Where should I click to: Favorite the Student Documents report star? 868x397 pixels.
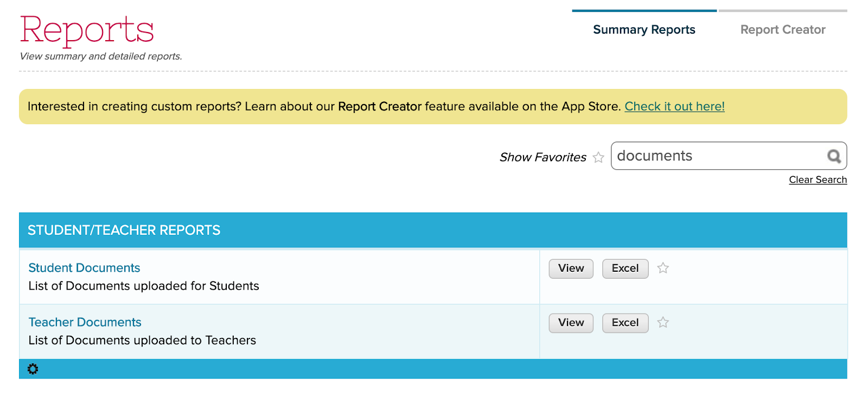[663, 268]
